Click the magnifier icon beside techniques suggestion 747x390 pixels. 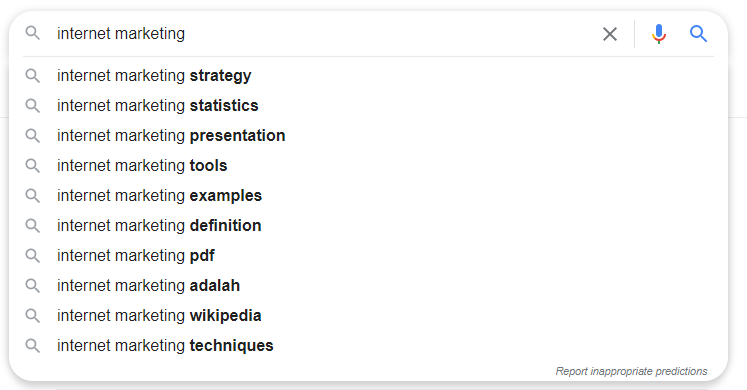32,346
